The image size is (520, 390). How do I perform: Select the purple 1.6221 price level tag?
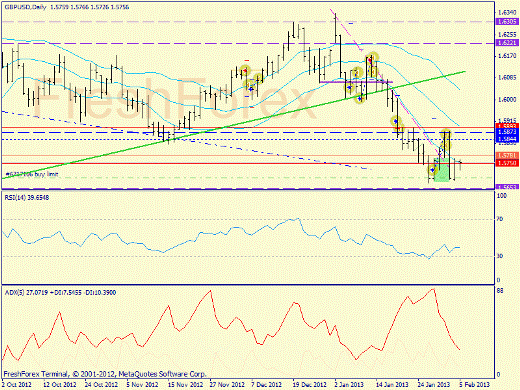[507, 43]
